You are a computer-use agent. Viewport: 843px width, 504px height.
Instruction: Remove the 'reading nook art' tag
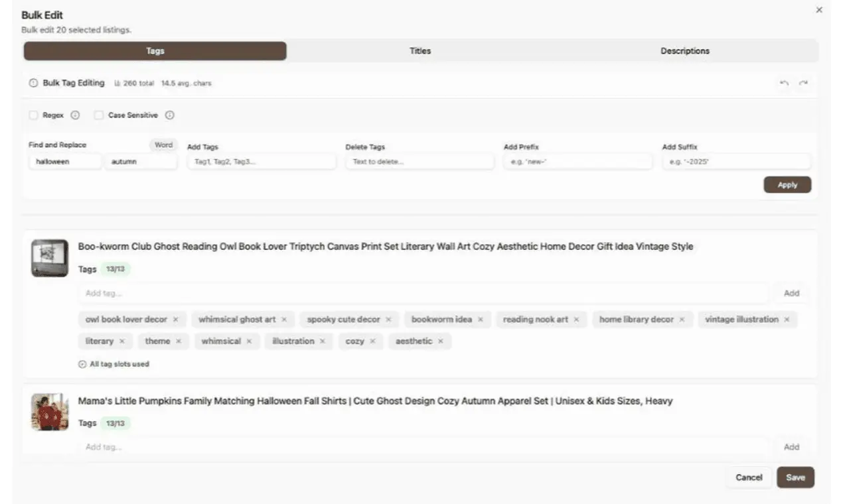pyautogui.click(x=576, y=320)
